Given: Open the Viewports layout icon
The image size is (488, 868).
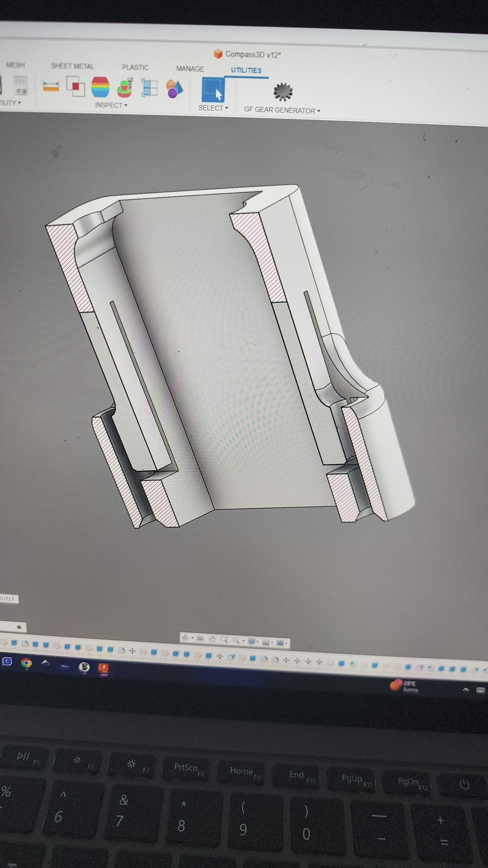Looking at the screenshot, I should click(280, 643).
